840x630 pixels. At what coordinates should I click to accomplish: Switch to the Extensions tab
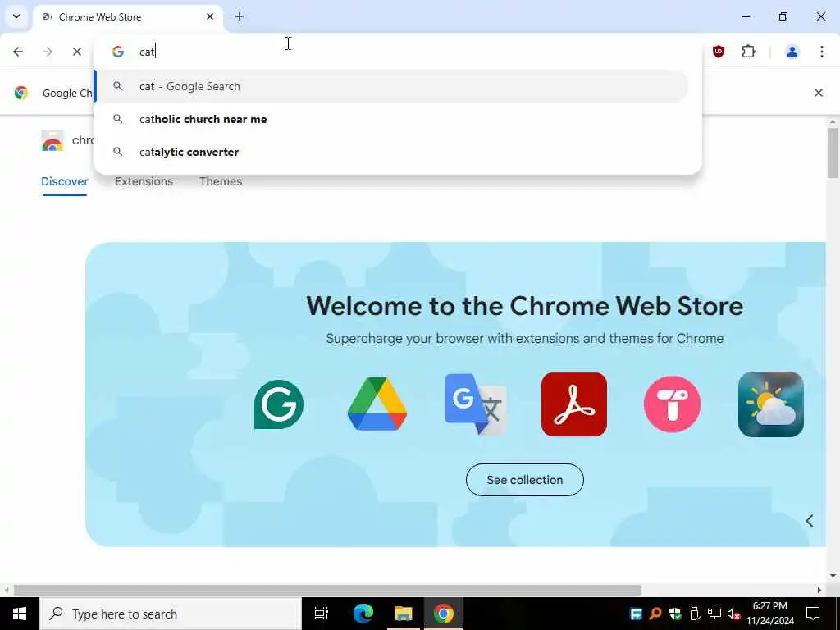pos(144,181)
